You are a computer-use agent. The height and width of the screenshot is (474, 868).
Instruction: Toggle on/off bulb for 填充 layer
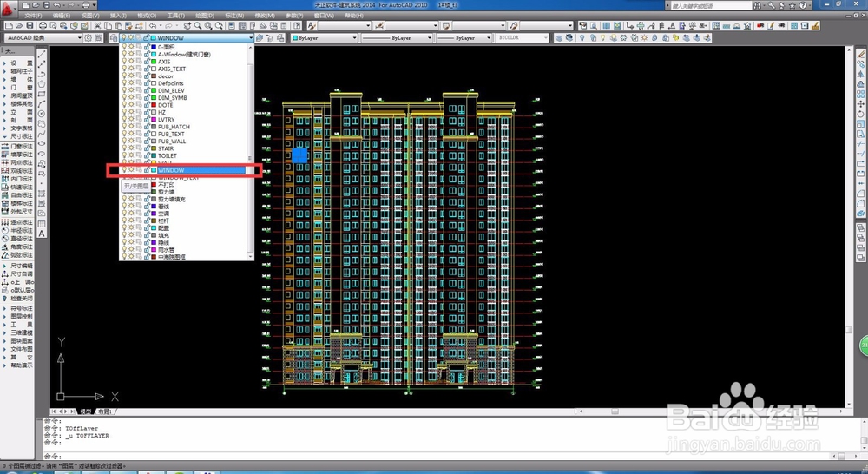(124, 235)
